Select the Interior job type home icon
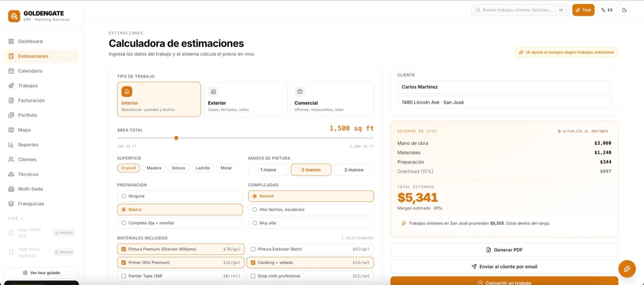644x285 pixels. [x=127, y=92]
